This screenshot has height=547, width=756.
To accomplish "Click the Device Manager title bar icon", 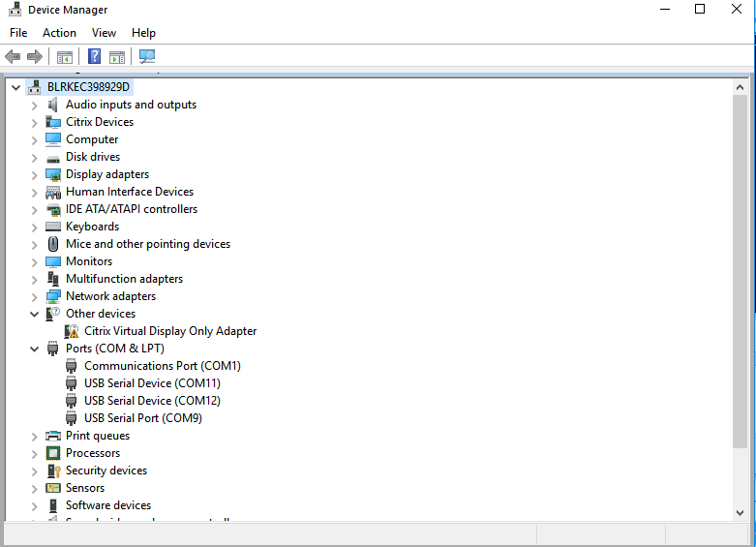I will pos(15,10).
